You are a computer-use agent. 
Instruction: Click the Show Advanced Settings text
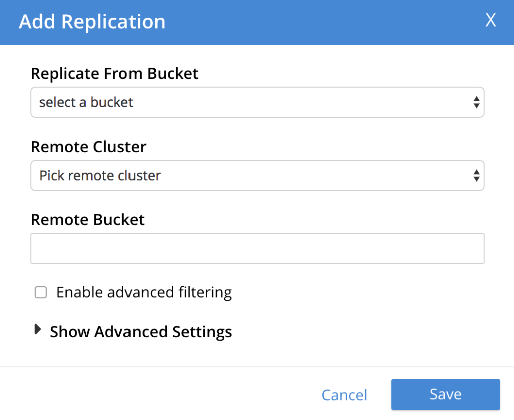(x=141, y=331)
